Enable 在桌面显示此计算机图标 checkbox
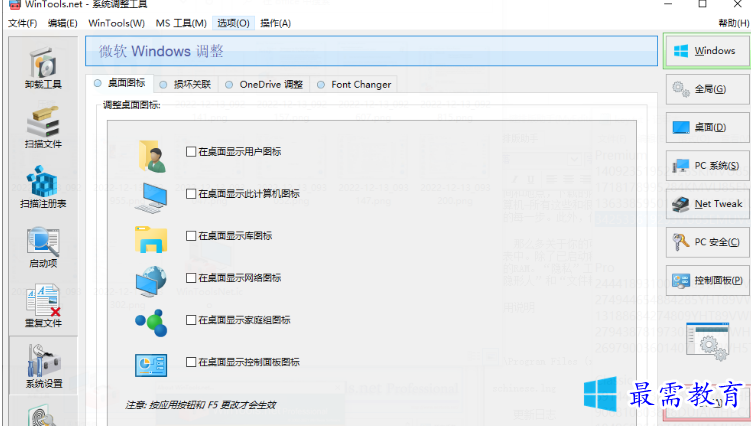This screenshot has height=426, width=751. pyautogui.click(x=191, y=194)
